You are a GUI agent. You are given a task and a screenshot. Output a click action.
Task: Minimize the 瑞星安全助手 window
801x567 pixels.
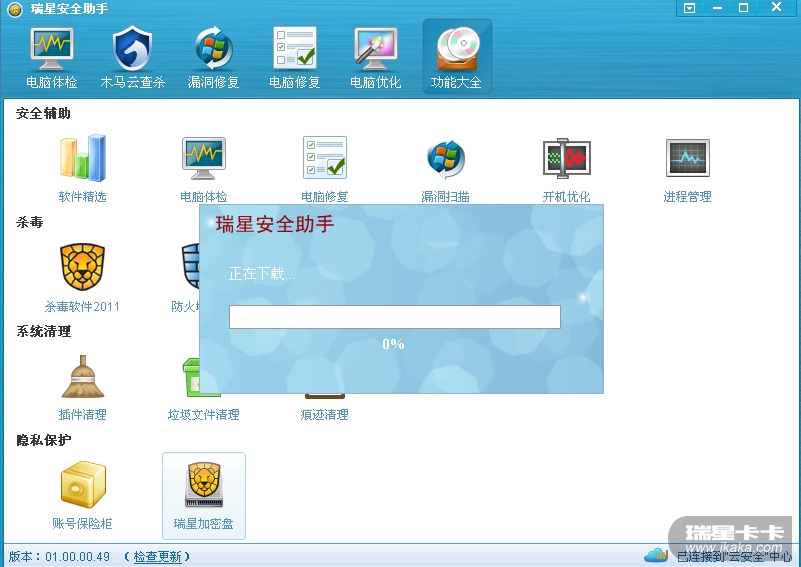(x=717, y=8)
